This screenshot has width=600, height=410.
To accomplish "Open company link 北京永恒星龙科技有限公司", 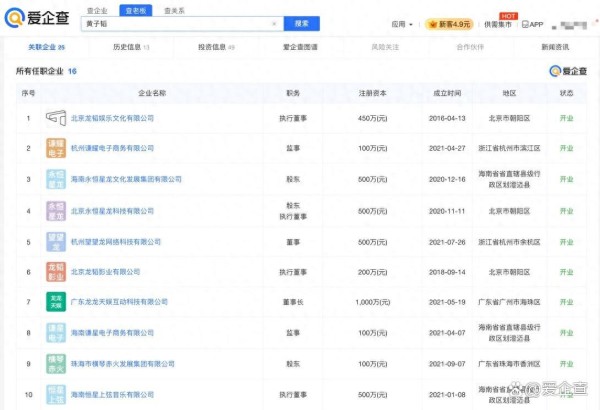I will pyautogui.click(x=112, y=211).
